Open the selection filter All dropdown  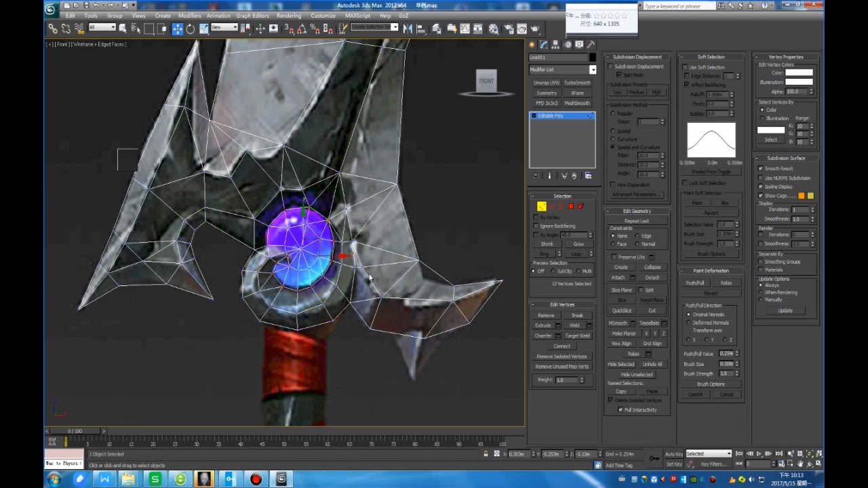point(102,28)
